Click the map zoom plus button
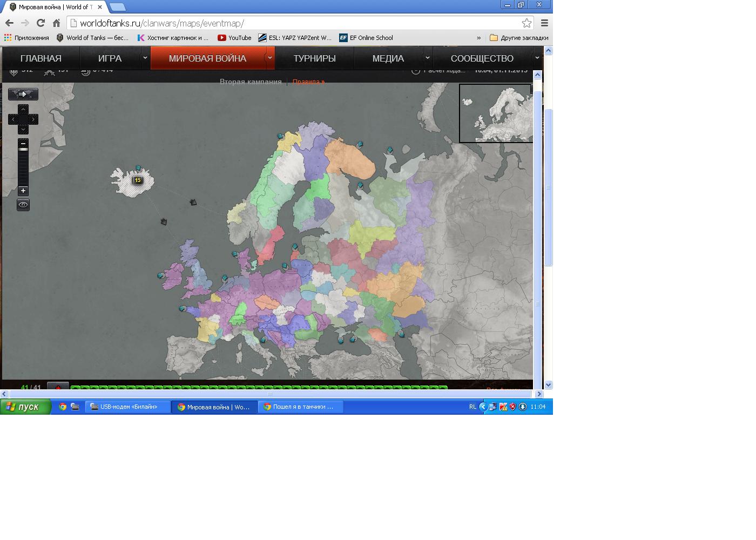The height and width of the screenshot is (540, 756). (x=23, y=191)
